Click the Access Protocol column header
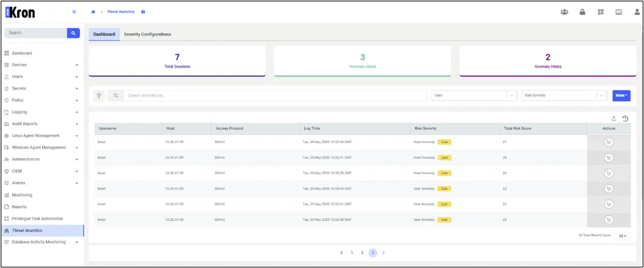The height and width of the screenshot is (268, 644). 255,128
